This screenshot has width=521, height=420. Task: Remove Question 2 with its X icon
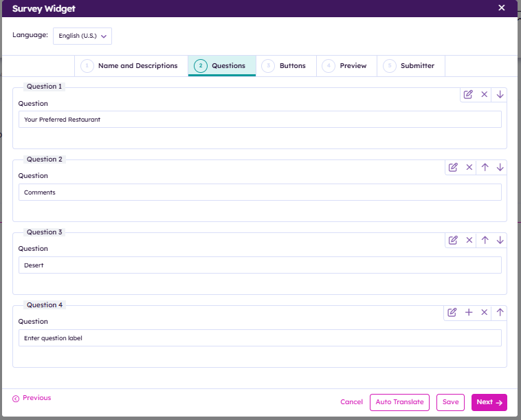(469, 167)
